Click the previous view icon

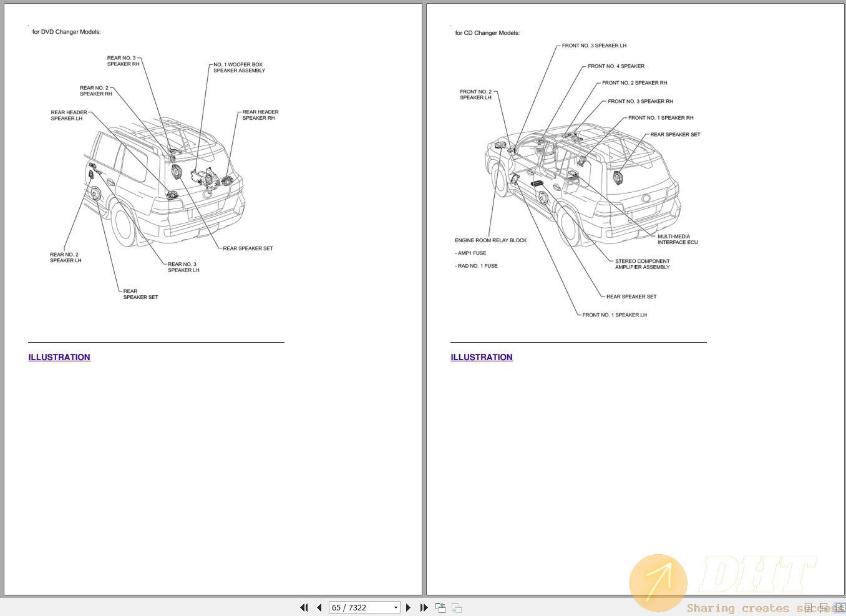point(440,607)
